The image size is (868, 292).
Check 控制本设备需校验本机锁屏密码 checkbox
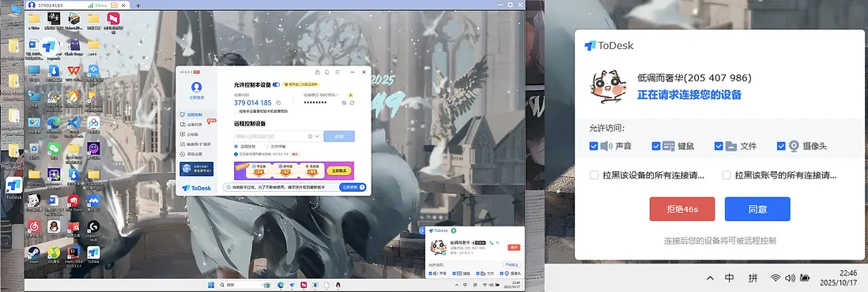tap(236, 111)
